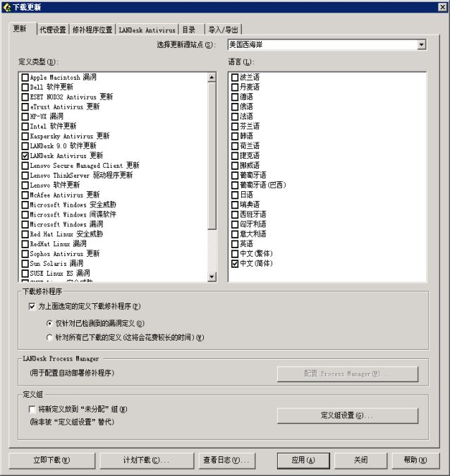Open the 导入/导出 tab

point(223,30)
